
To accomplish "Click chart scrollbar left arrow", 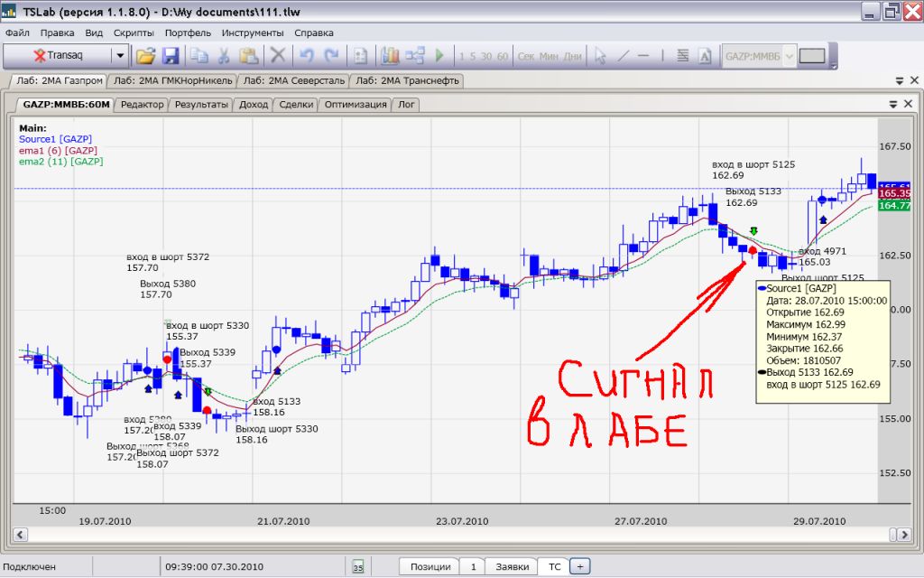I will click(20, 535).
